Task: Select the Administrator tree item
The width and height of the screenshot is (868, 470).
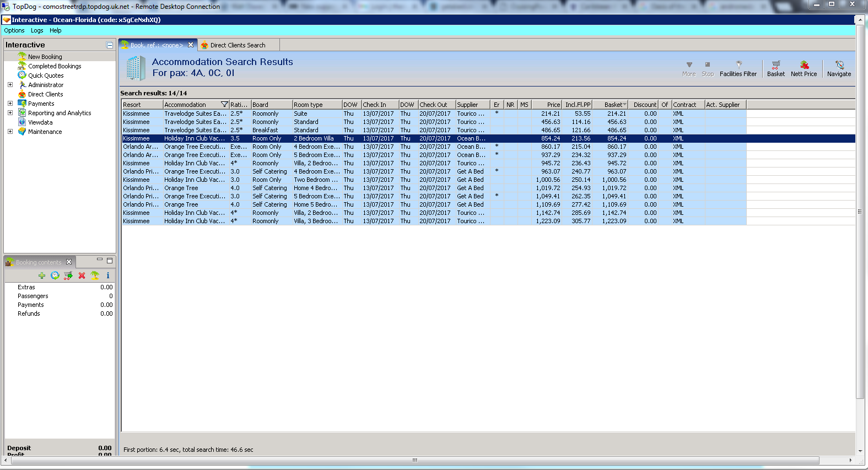Action: coord(46,85)
